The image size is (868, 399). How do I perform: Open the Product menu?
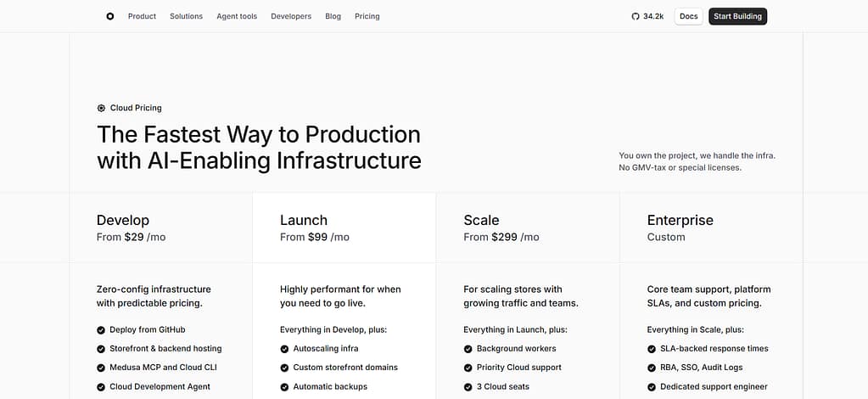(x=143, y=17)
